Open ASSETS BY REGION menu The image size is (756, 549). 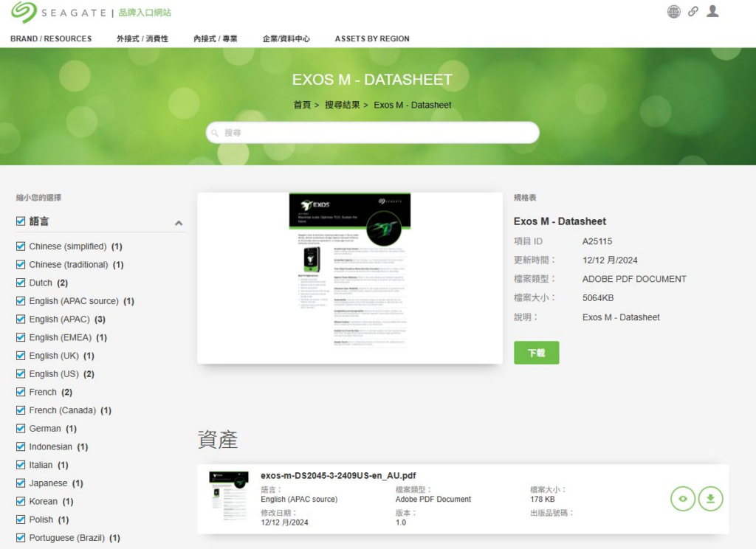click(x=372, y=38)
